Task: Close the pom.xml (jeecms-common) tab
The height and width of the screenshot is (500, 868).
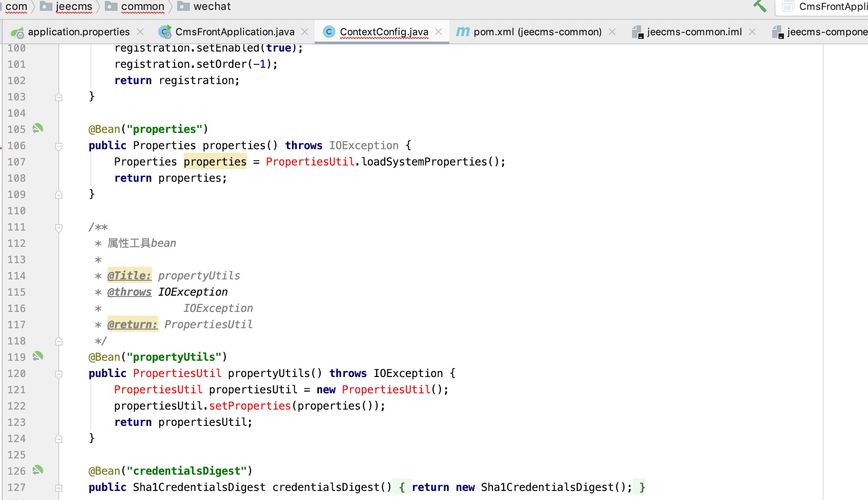Action: (x=612, y=32)
